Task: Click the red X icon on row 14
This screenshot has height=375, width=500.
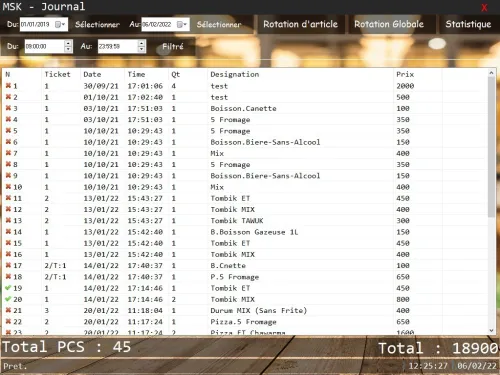Action: click(x=8, y=232)
